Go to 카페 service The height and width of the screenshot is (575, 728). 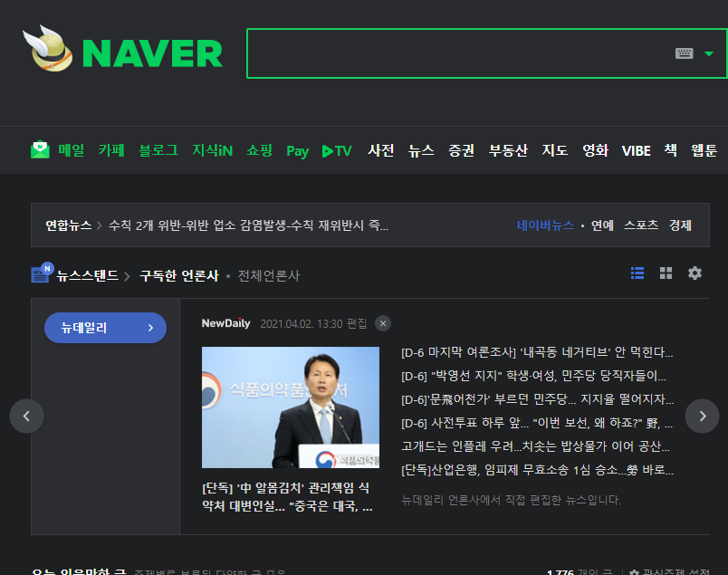click(111, 150)
